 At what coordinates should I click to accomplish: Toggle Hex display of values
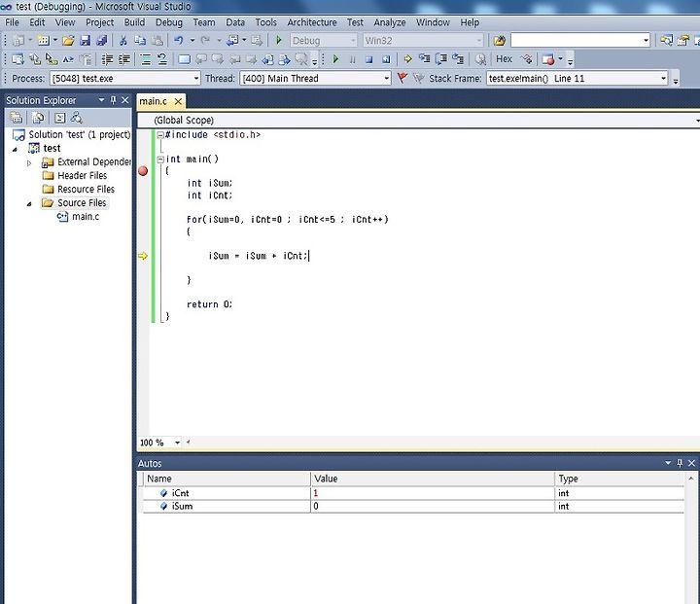504,59
